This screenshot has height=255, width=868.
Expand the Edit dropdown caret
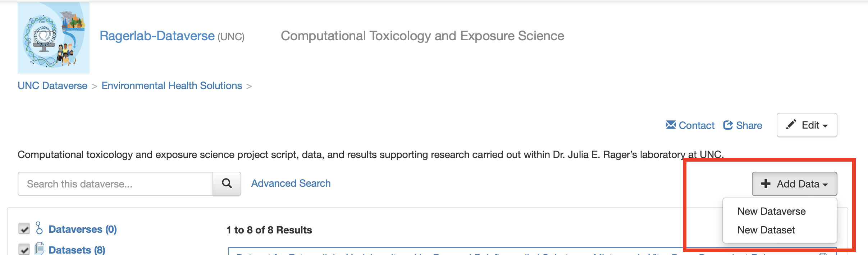pos(825,126)
